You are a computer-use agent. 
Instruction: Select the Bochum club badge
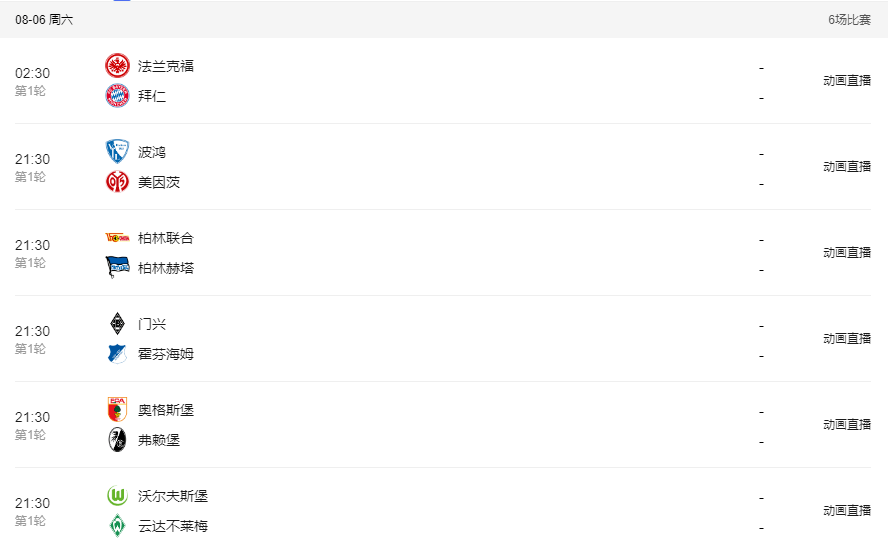[117, 152]
